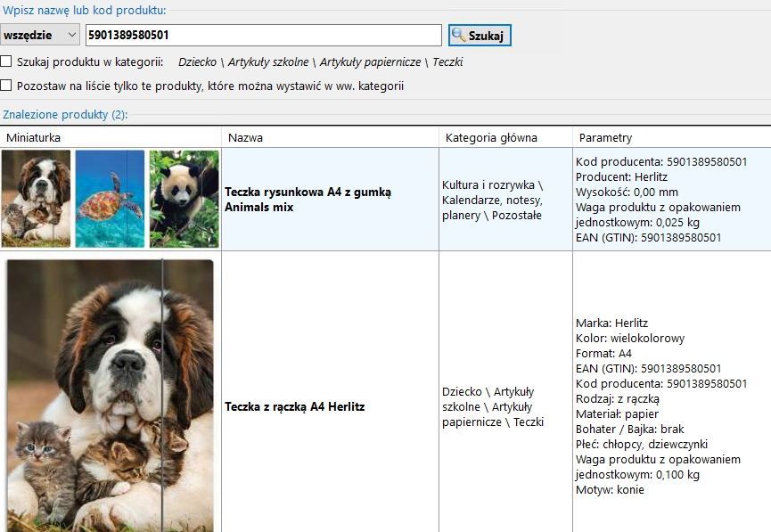The width and height of the screenshot is (771, 532).
Task: Click into the product code input field
Action: (263, 36)
